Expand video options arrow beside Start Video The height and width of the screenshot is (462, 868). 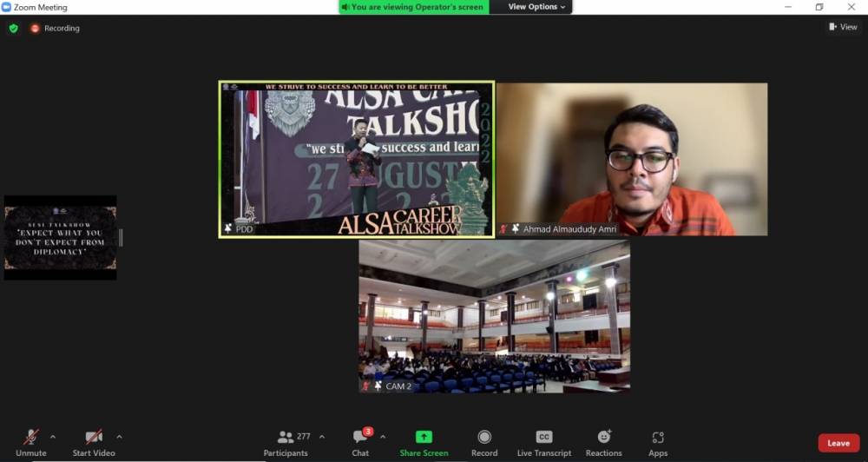(119, 437)
